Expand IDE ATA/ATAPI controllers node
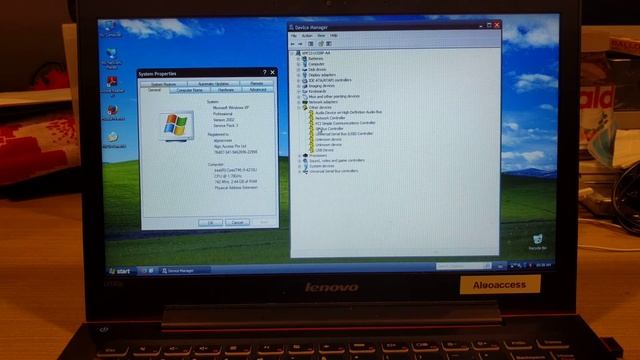 [298, 80]
